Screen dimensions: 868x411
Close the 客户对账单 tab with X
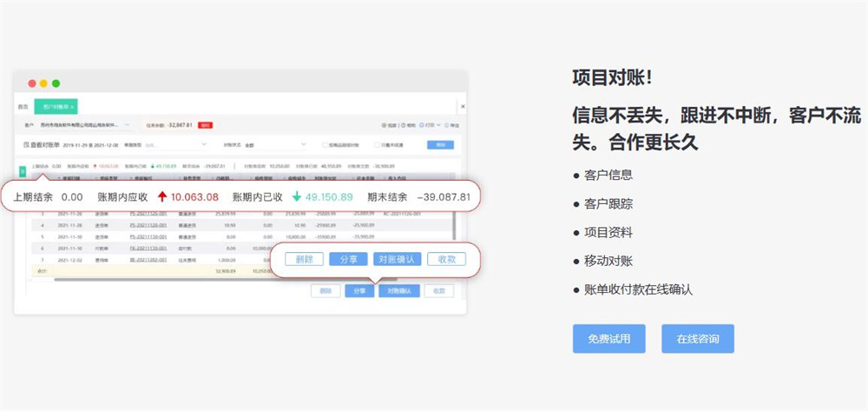(x=72, y=106)
